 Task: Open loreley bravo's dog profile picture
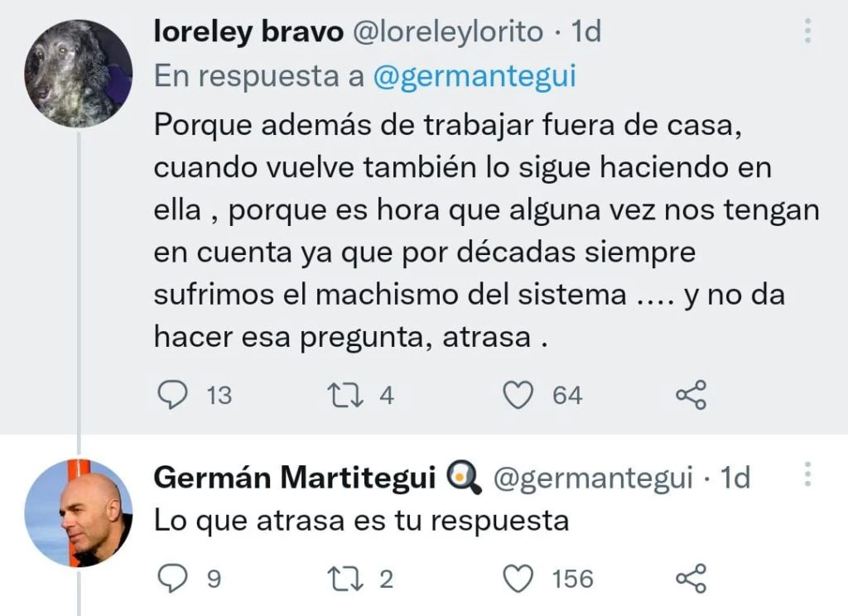point(78,73)
